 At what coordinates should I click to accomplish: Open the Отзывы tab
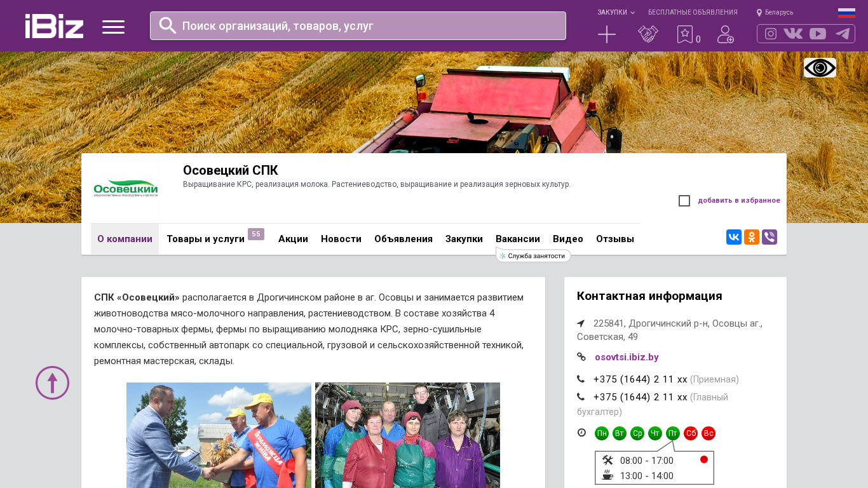pyautogui.click(x=615, y=239)
